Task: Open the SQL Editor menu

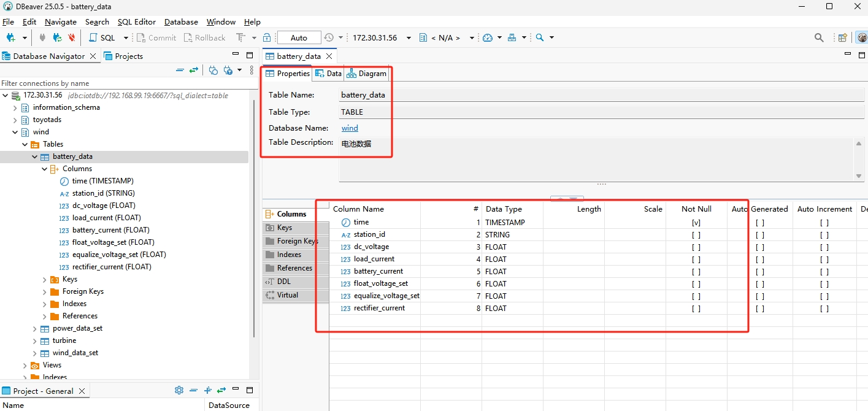Action: 136,21
